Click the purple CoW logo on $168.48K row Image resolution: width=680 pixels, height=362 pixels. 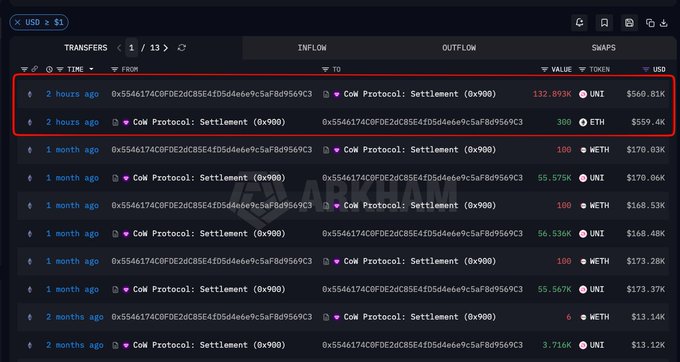[x=126, y=234]
